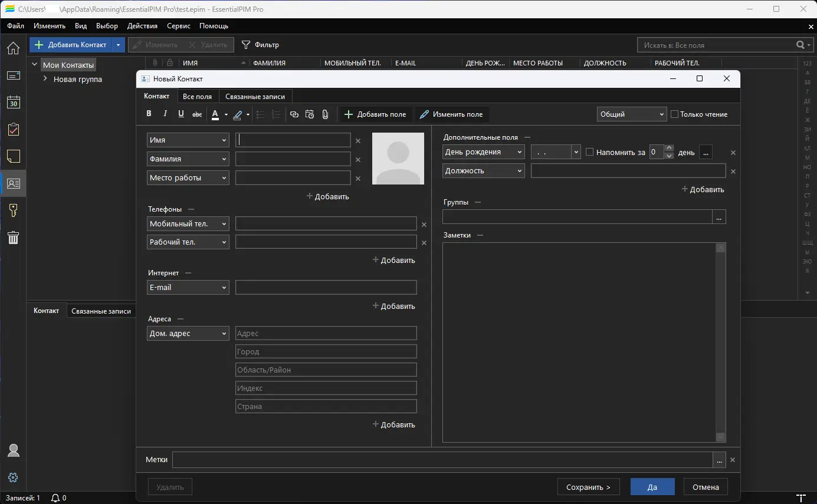Click the insert hyperlink icon

(x=294, y=114)
